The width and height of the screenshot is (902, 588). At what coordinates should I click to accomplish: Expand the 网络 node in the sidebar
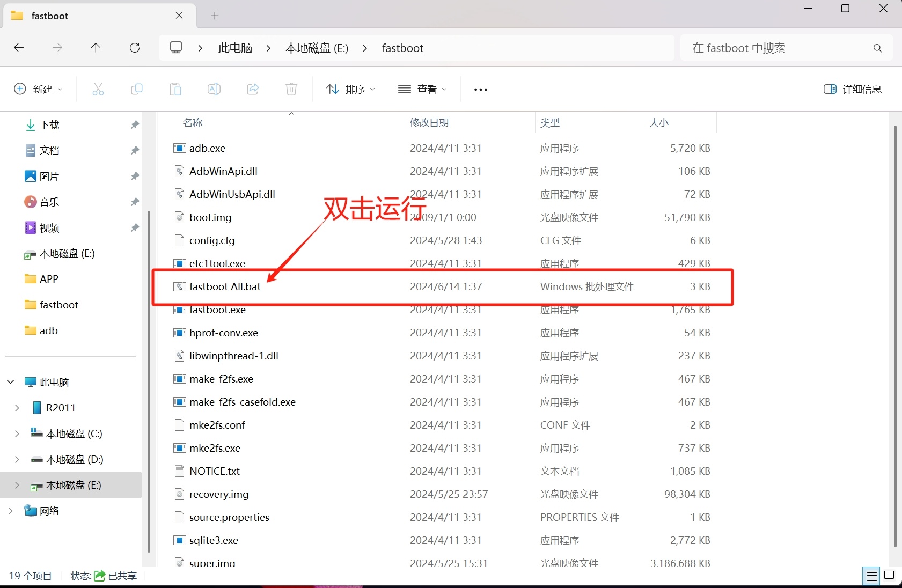pyautogui.click(x=10, y=511)
